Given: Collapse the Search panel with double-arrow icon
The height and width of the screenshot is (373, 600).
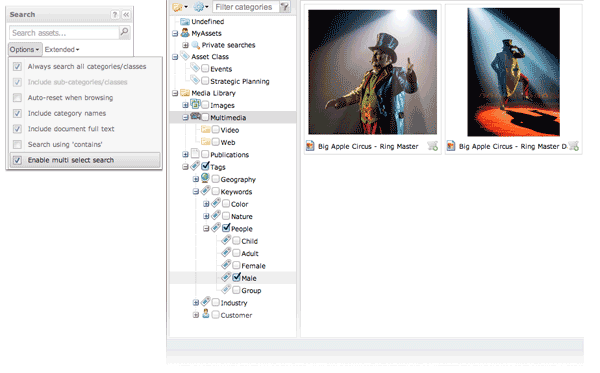Looking at the screenshot, I should point(126,15).
